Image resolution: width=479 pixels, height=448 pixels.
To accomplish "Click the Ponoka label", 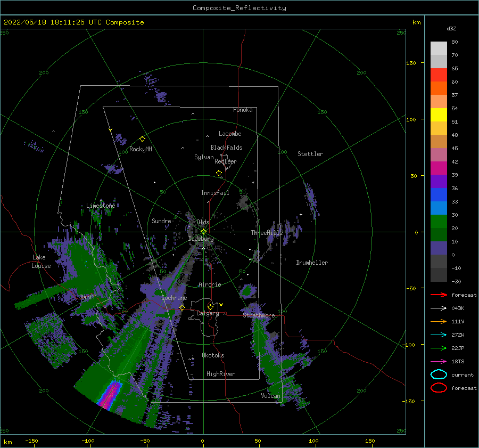I will (x=243, y=110).
